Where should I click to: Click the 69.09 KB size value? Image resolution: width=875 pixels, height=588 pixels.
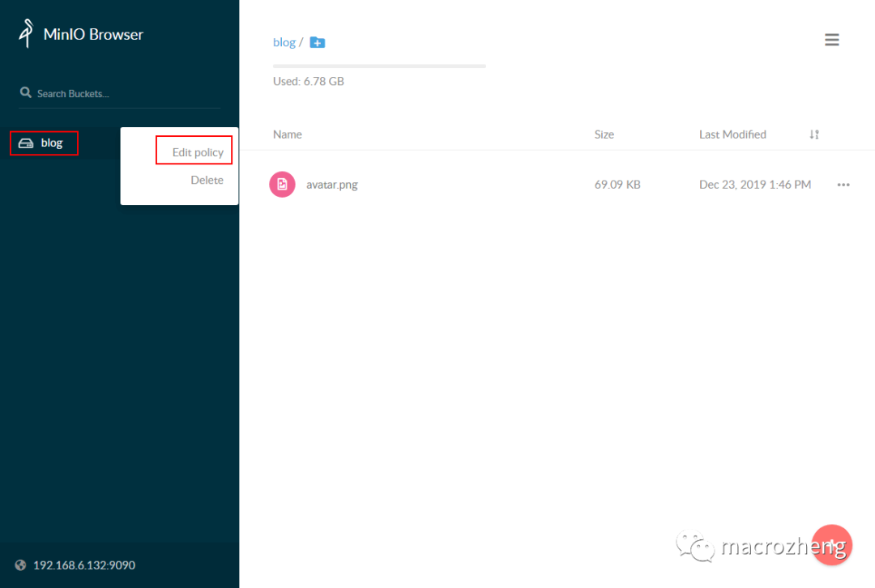coord(617,185)
